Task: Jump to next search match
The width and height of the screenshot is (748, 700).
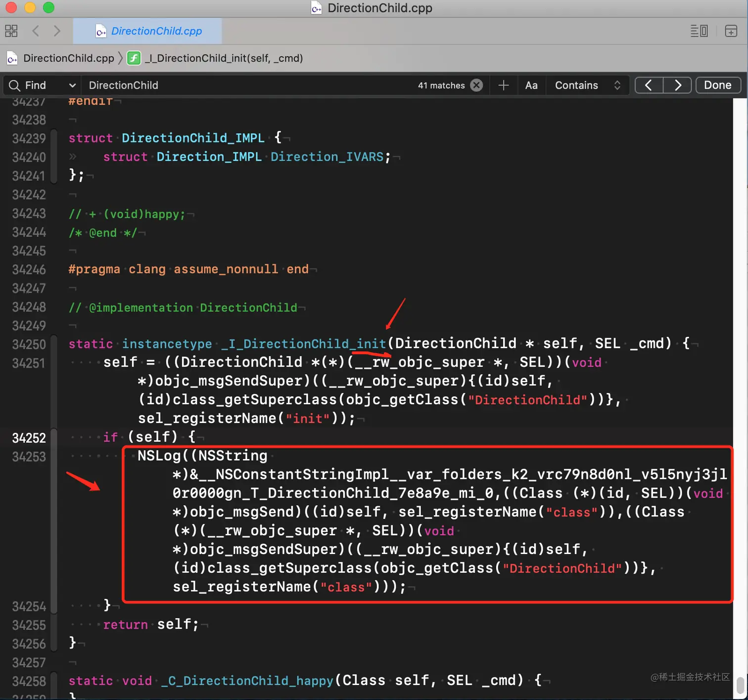Action: tap(677, 85)
